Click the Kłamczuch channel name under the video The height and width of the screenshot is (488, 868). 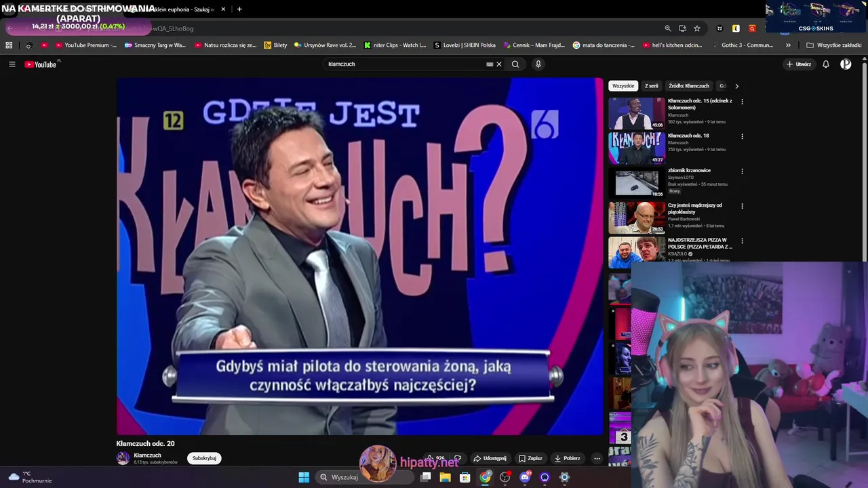click(148, 455)
